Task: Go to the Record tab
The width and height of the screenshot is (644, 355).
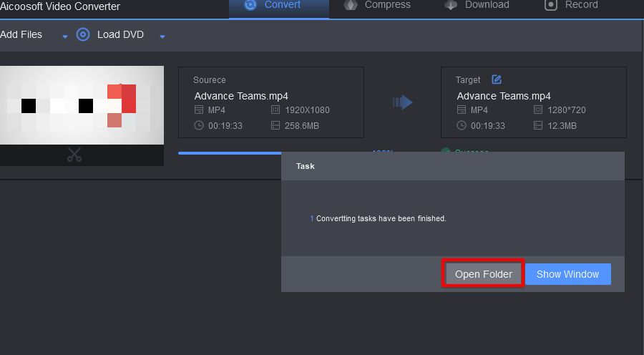Action: 571,5
